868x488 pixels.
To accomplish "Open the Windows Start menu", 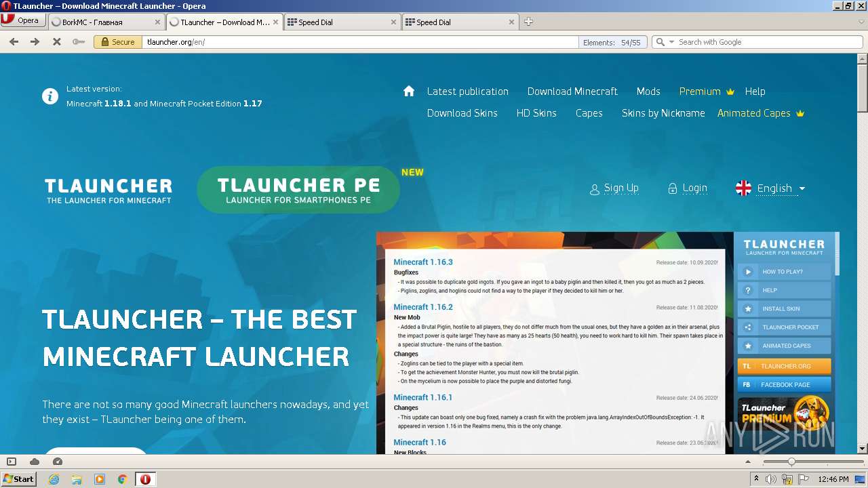I will (19, 479).
